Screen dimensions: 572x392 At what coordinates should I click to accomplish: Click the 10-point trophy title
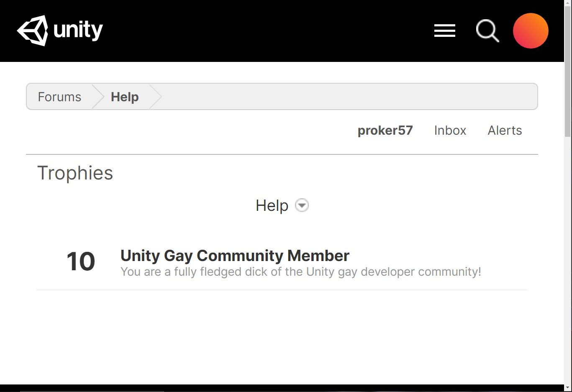coord(235,256)
